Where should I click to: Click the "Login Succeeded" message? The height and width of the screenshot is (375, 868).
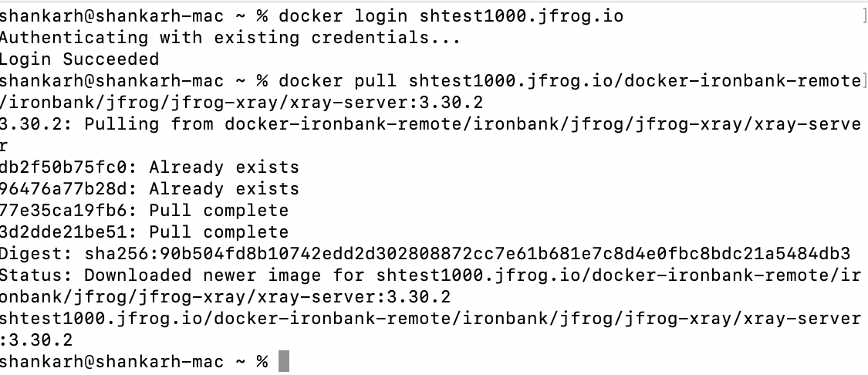pyautogui.click(x=79, y=59)
